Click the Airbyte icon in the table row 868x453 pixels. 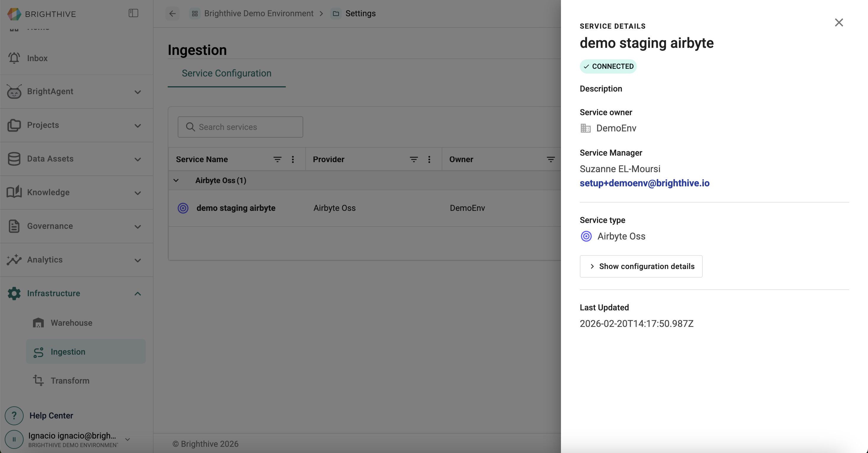pos(183,208)
